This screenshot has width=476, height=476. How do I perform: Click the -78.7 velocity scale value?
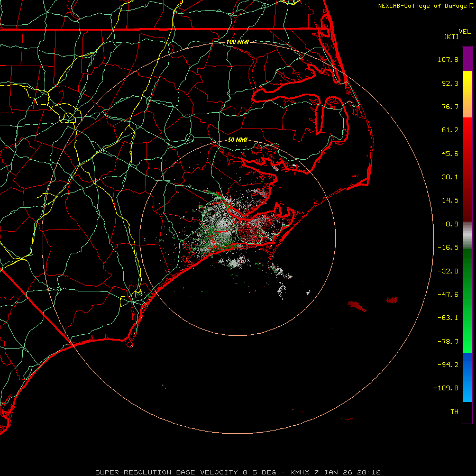448,342
